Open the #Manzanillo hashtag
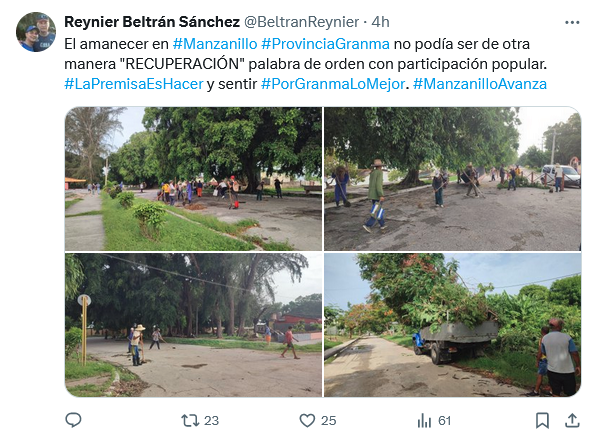The height and width of the screenshot is (442, 598). 215,44
